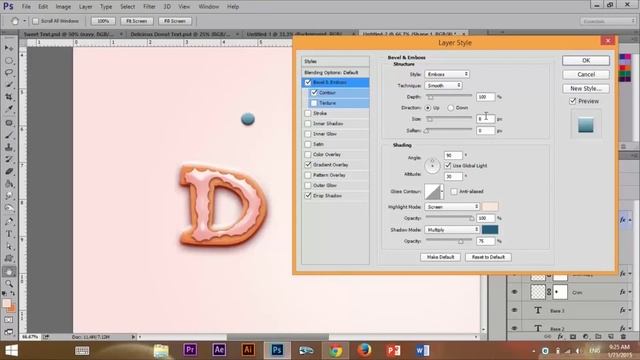Open the Filter menu
Screen dimensions: 640x360
point(149,7)
